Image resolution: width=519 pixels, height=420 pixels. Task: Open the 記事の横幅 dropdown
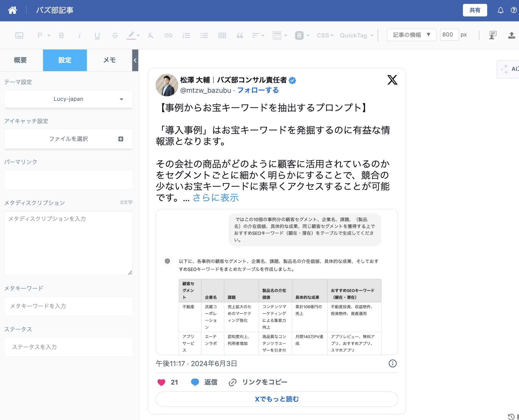pyautogui.click(x=411, y=35)
